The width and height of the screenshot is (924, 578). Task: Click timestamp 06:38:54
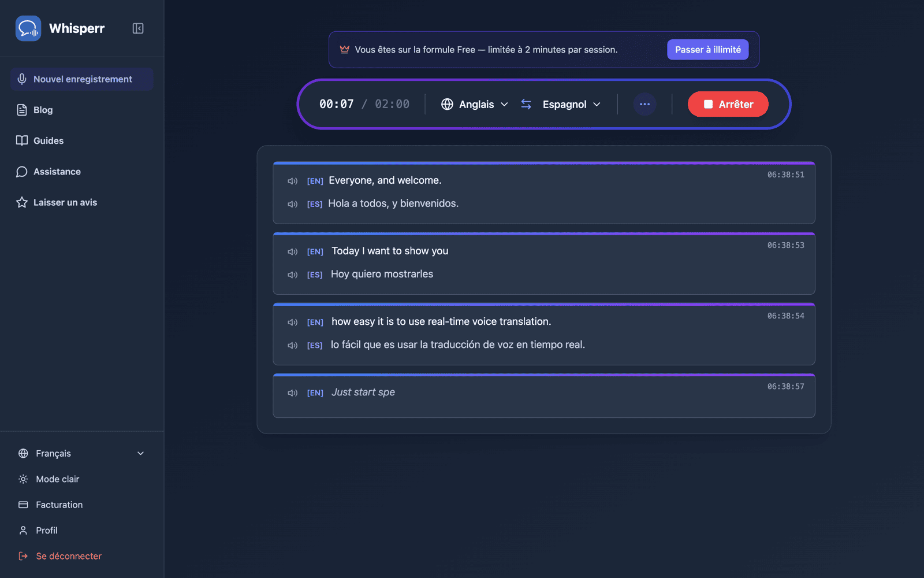[x=785, y=316]
